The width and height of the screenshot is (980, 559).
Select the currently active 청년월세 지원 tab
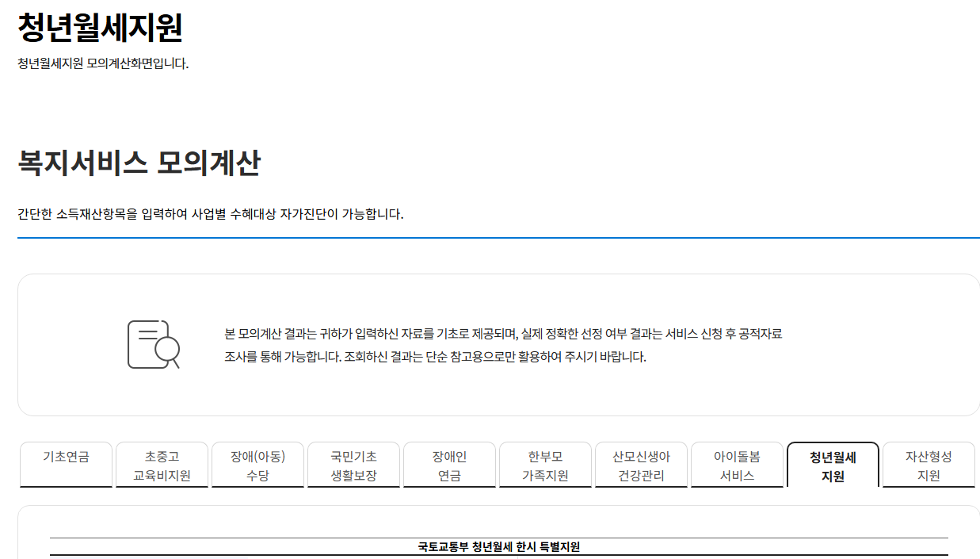[833, 465]
